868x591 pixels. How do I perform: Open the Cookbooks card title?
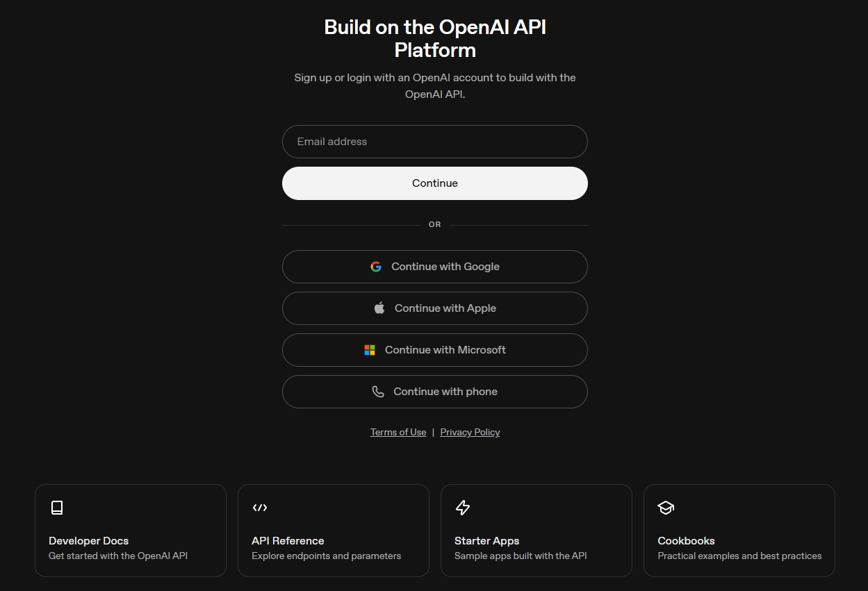(x=686, y=541)
